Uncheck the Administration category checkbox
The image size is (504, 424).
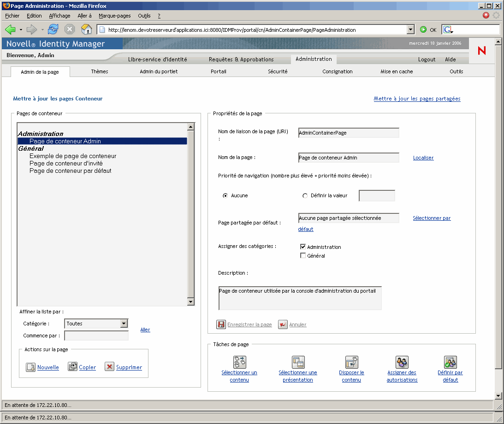pos(303,247)
